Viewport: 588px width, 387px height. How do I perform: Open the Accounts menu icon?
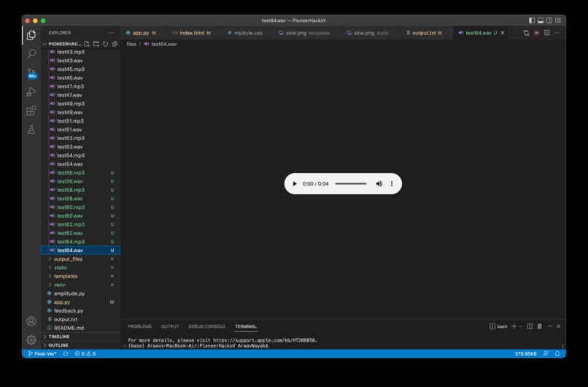point(31,321)
